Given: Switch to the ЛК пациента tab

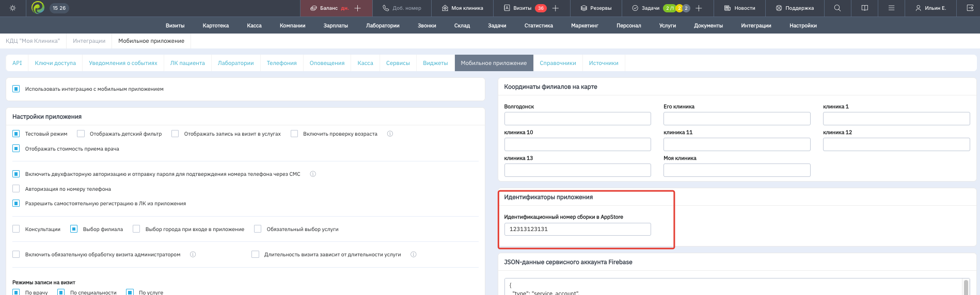Looking at the screenshot, I should (187, 63).
